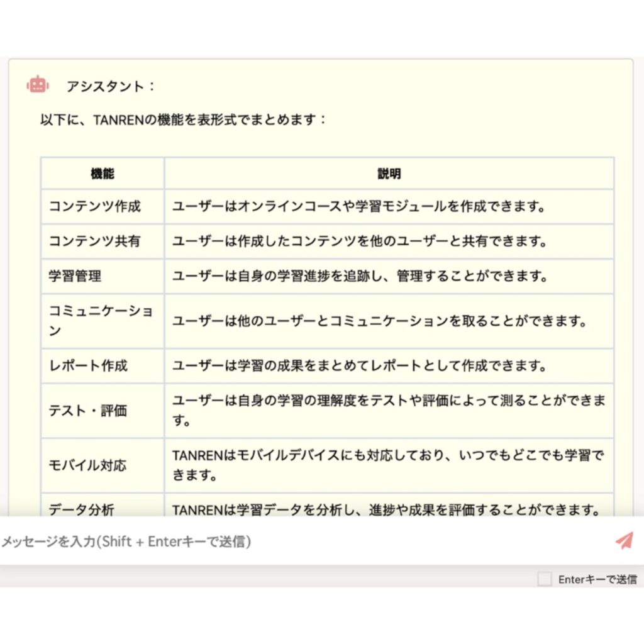Click description about sharing created content
This screenshot has width=644, height=644.
(x=358, y=241)
